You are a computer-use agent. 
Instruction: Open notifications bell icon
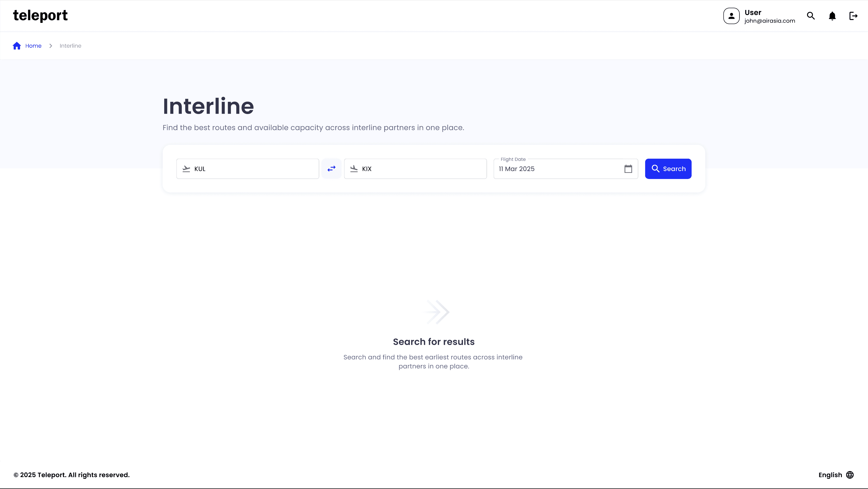pos(832,16)
